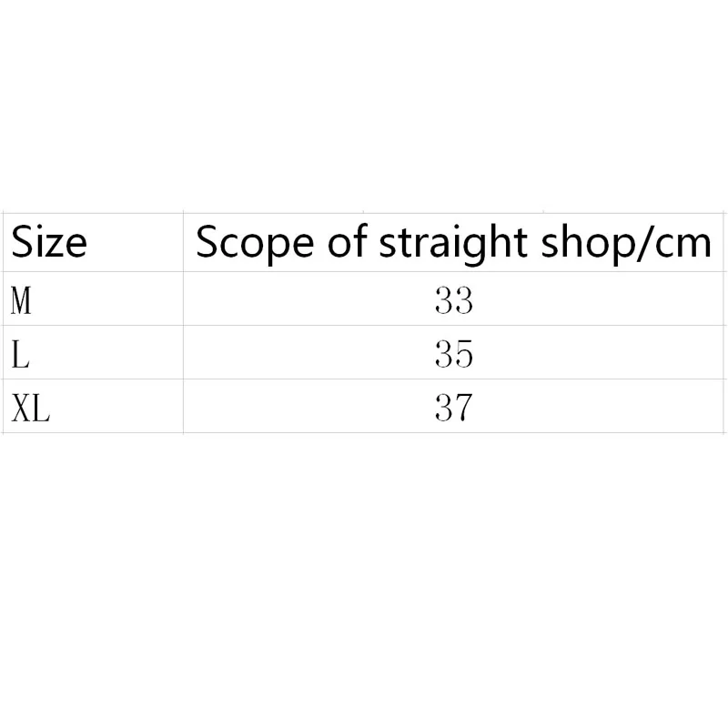The height and width of the screenshot is (728, 728).
Task: Click the row border between 35 and 37
Action: pos(454,379)
